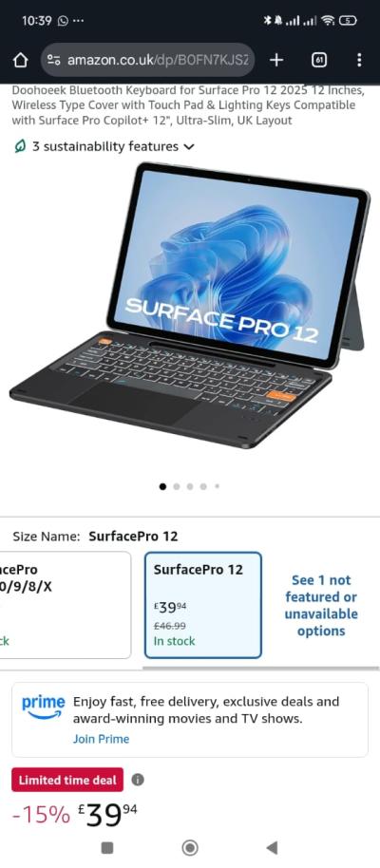Expand the 3 sustainability features chevron
Image resolution: width=380 pixels, height=868 pixels.
pyautogui.click(x=189, y=146)
